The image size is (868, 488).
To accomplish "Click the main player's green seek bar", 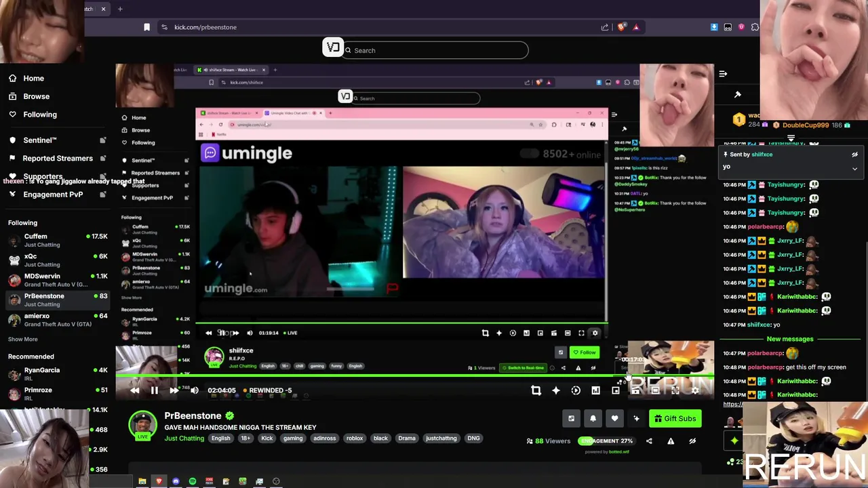I will (414, 376).
